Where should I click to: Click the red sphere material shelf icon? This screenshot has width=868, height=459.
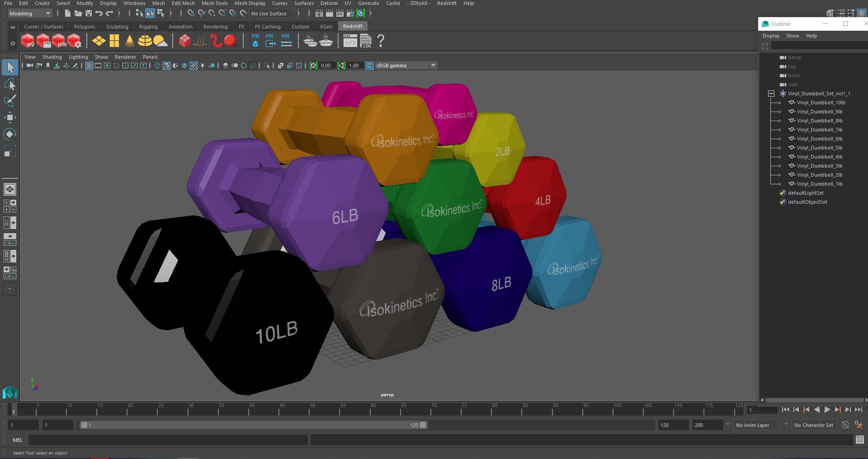coord(231,41)
